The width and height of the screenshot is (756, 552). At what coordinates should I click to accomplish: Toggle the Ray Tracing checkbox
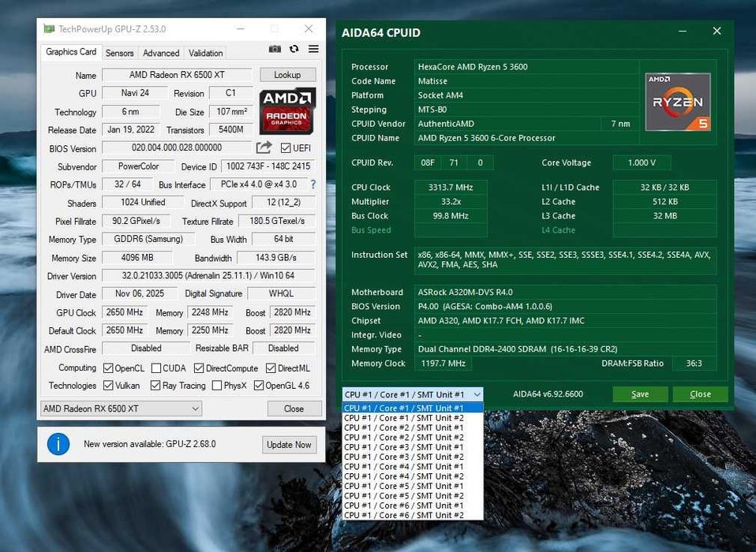(x=155, y=386)
